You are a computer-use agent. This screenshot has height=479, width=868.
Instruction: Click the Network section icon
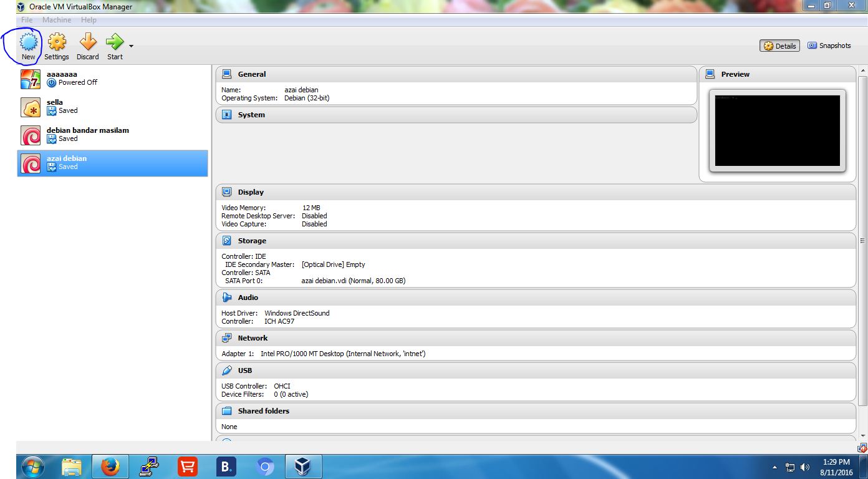pyautogui.click(x=227, y=337)
